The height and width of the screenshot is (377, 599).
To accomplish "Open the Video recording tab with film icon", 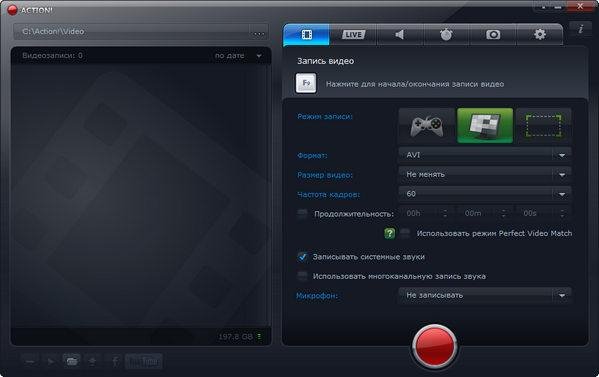I will [306, 35].
